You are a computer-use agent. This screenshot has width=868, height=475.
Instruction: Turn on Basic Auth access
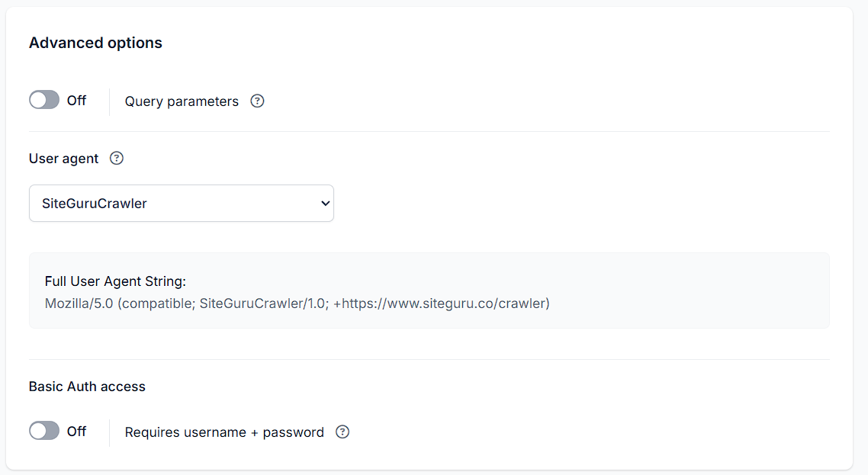[x=43, y=431]
